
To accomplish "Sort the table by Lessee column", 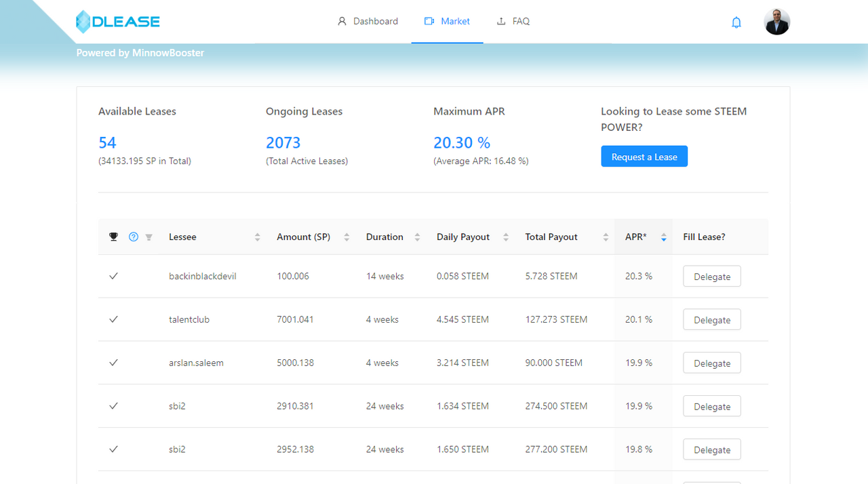I will click(257, 237).
